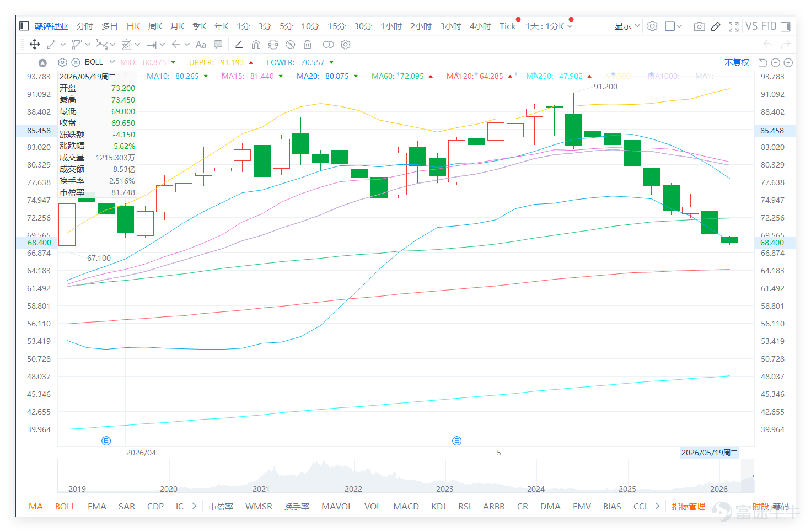Expand the BOLL indicator dropdown arrow

coord(112,62)
